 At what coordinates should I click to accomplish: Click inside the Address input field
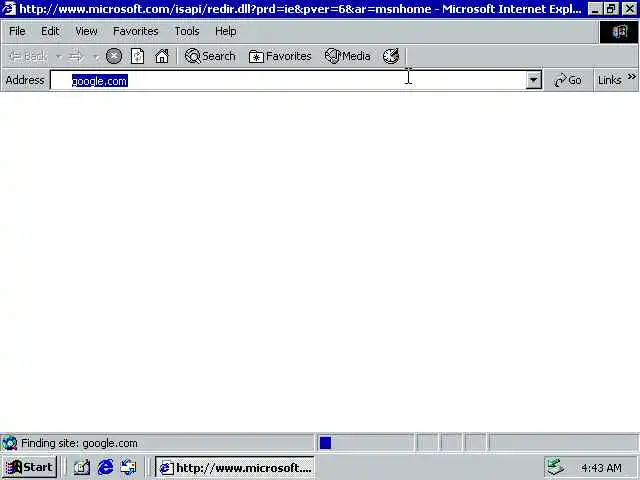coord(288,80)
